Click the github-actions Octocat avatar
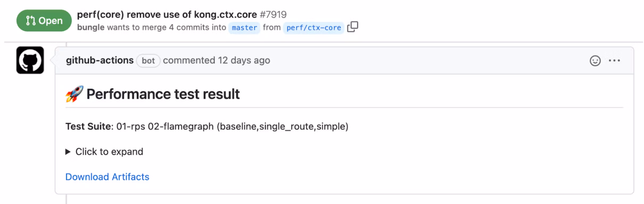The height and width of the screenshot is (204, 644). coord(30,60)
